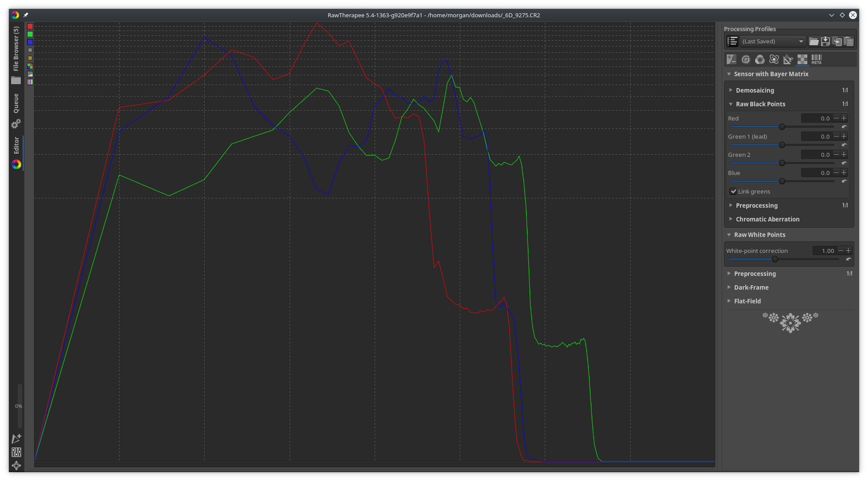Toggle red histogram channel display

pos(30,27)
